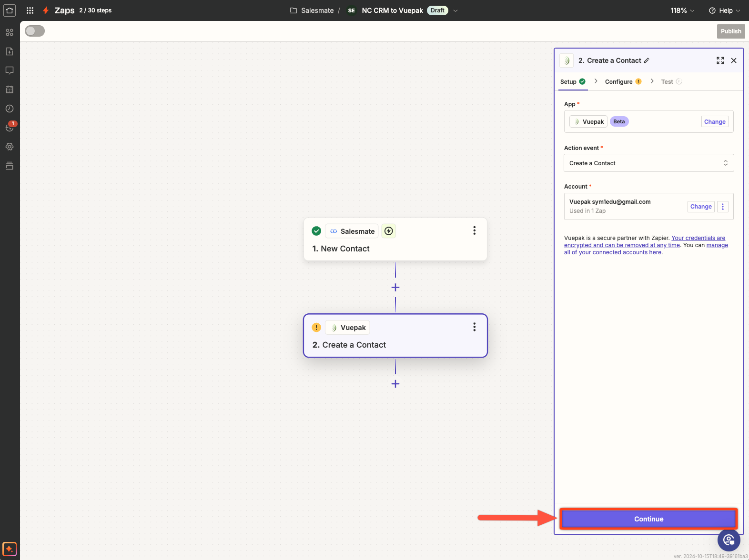Screen dimensions: 749x560
Task: Expand the step panel to full screen
Action: [x=720, y=60]
